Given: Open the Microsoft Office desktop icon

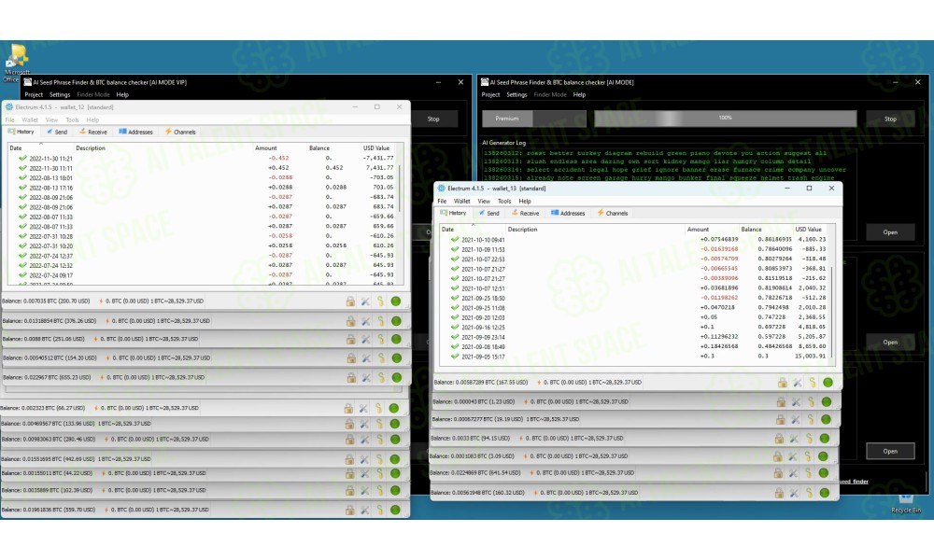Looking at the screenshot, I should pos(16,63).
